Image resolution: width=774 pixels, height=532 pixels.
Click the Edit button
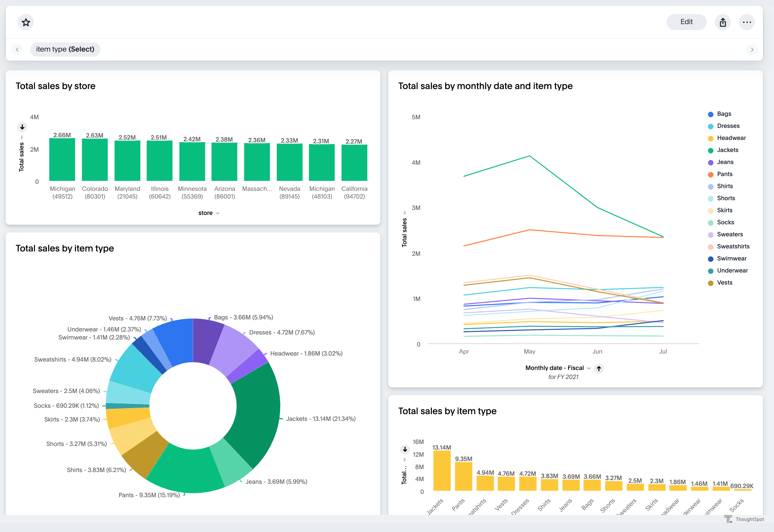(686, 22)
